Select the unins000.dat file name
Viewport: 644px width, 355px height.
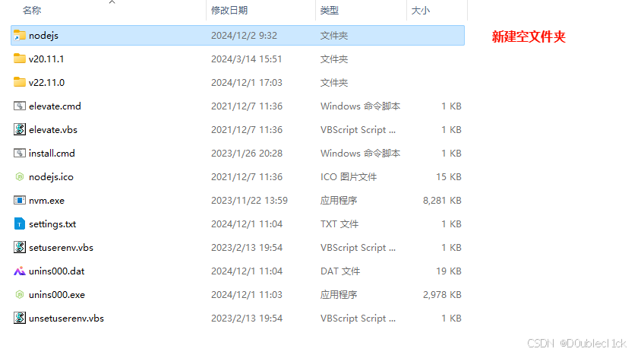coord(57,271)
